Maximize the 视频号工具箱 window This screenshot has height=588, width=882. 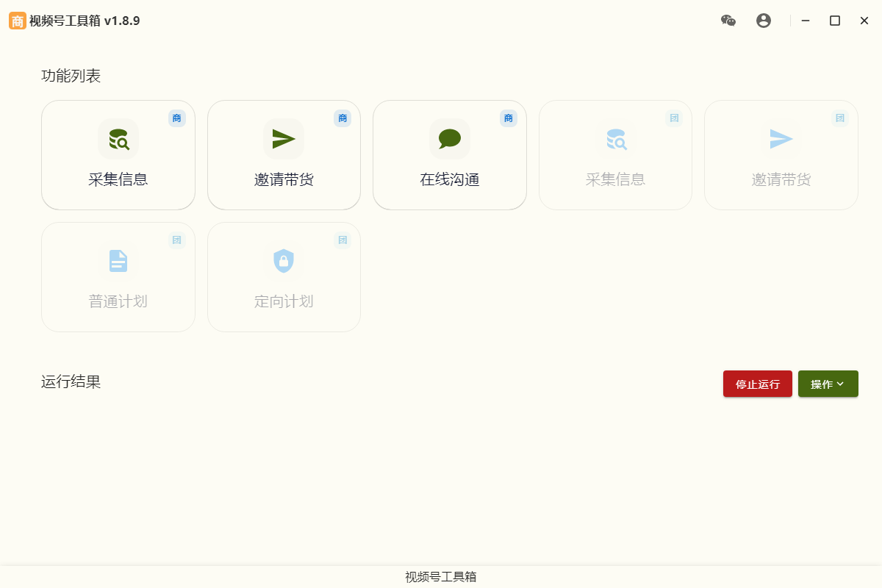pos(835,21)
